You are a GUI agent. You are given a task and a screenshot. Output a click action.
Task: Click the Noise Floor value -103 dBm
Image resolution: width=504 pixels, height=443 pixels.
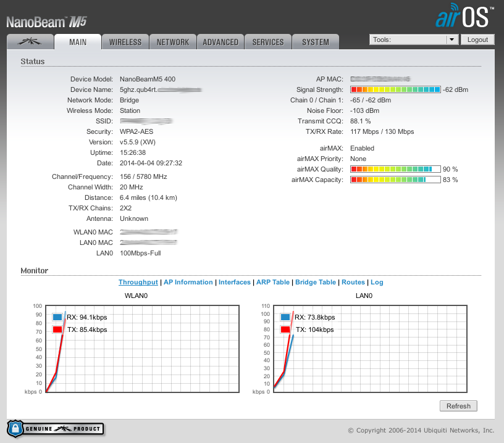365,110
